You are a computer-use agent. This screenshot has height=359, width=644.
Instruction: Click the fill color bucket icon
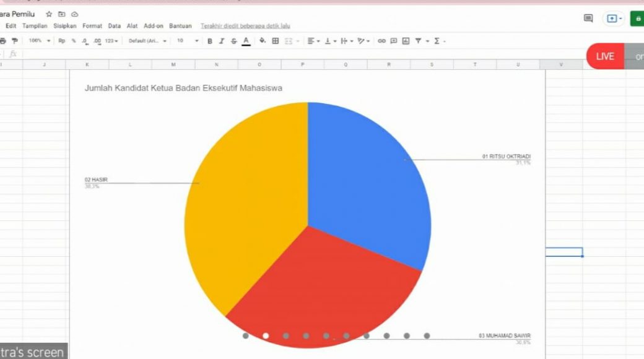tap(263, 41)
